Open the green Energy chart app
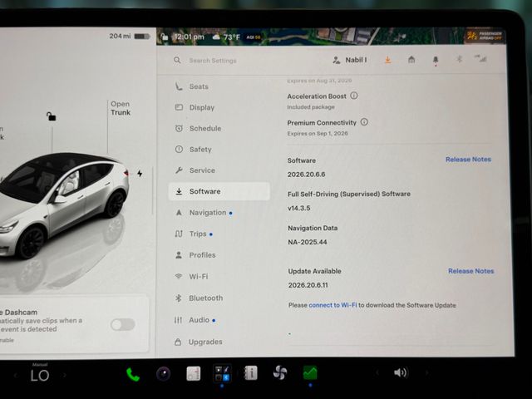Viewport: 532px width, 399px height. point(310,372)
